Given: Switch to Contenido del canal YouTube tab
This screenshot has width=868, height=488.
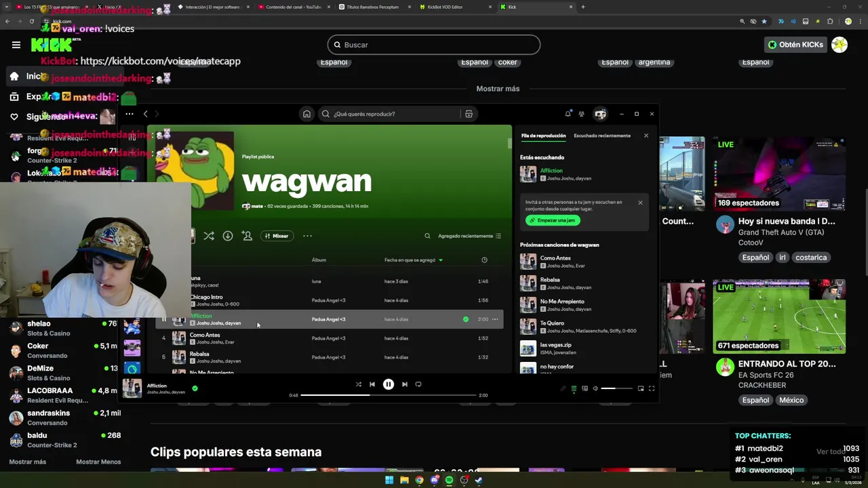Looking at the screenshot, I should [x=294, y=7].
